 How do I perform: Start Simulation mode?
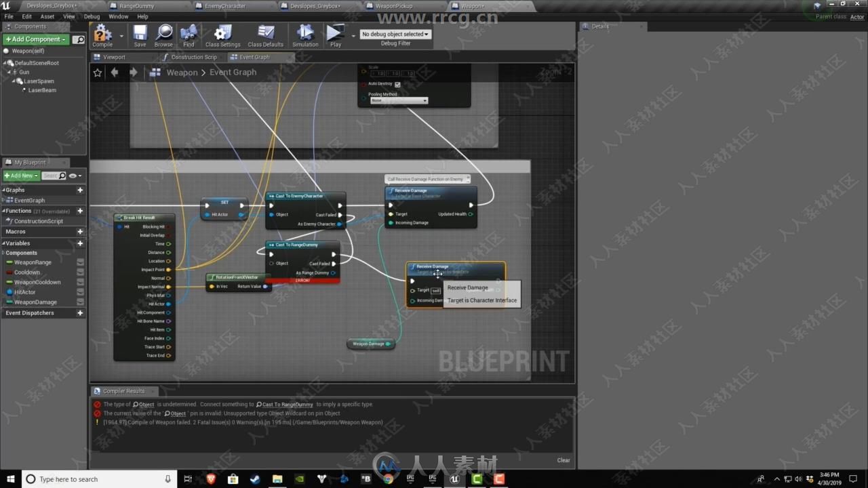(x=305, y=36)
